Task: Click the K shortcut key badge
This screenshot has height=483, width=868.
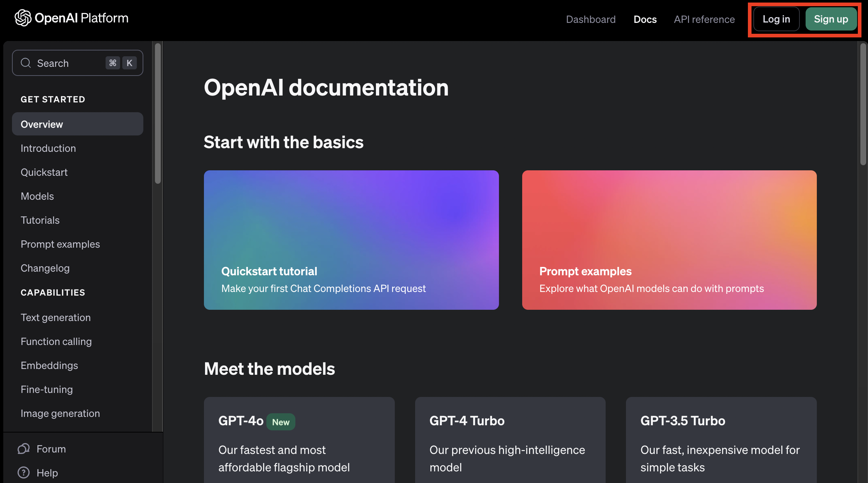Action: click(x=129, y=63)
